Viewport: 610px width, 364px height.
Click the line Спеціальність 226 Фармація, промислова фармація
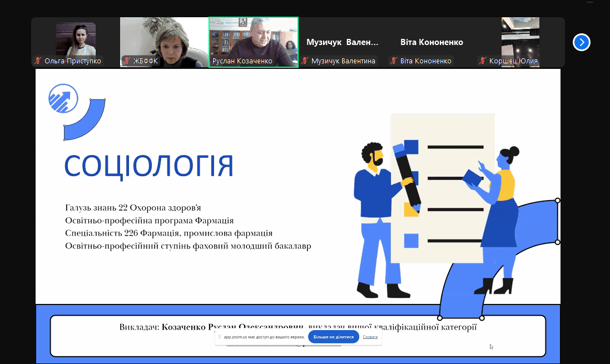click(169, 233)
